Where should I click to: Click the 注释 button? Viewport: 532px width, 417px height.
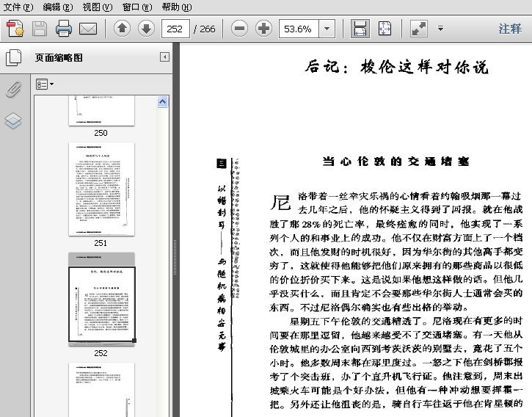(510, 29)
